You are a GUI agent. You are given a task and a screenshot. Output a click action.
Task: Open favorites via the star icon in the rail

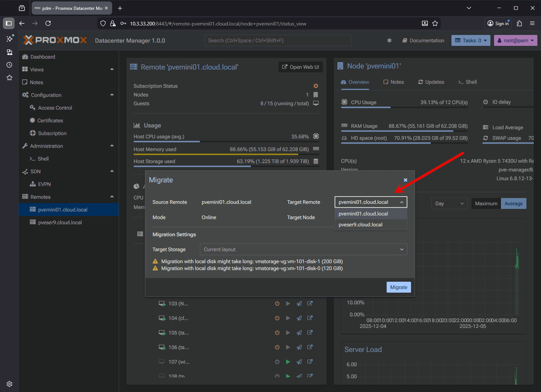pyautogui.click(x=9, y=78)
